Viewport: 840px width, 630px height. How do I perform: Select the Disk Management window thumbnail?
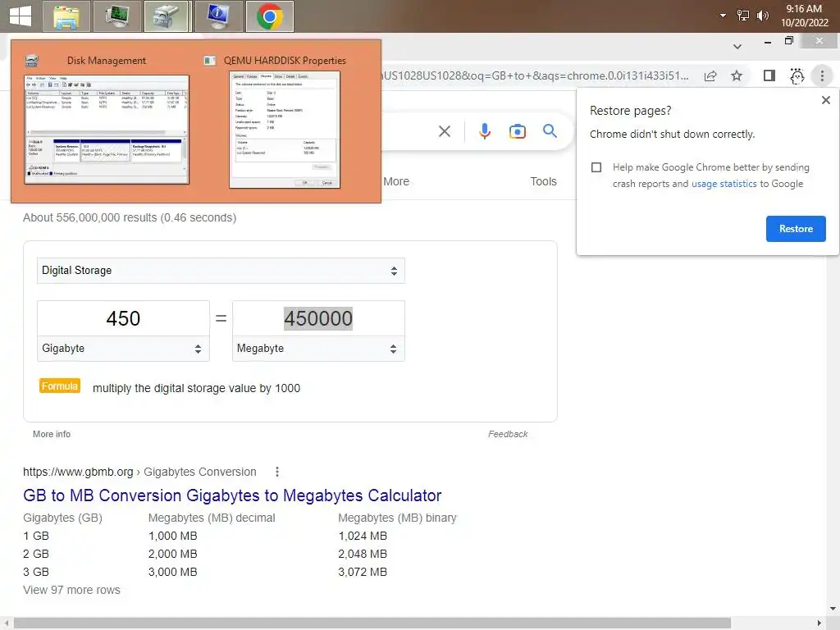click(107, 130)
